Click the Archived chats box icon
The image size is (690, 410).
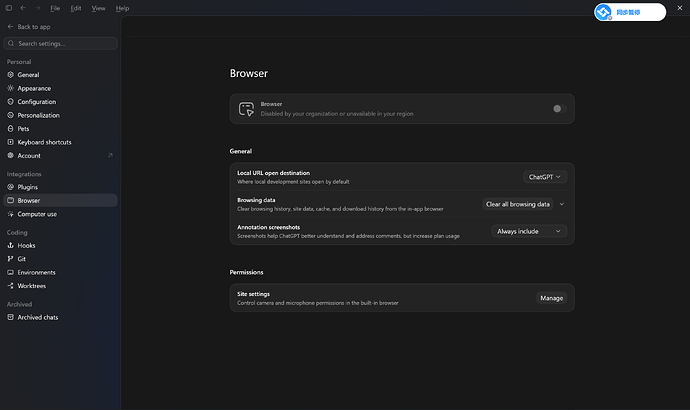(x=11, y=317)
